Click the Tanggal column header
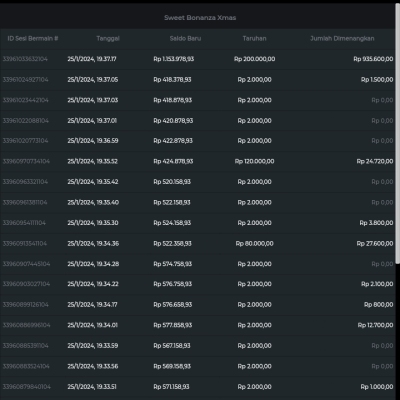The height and width of the screenshot is (400, 400). tap(108, 38)
